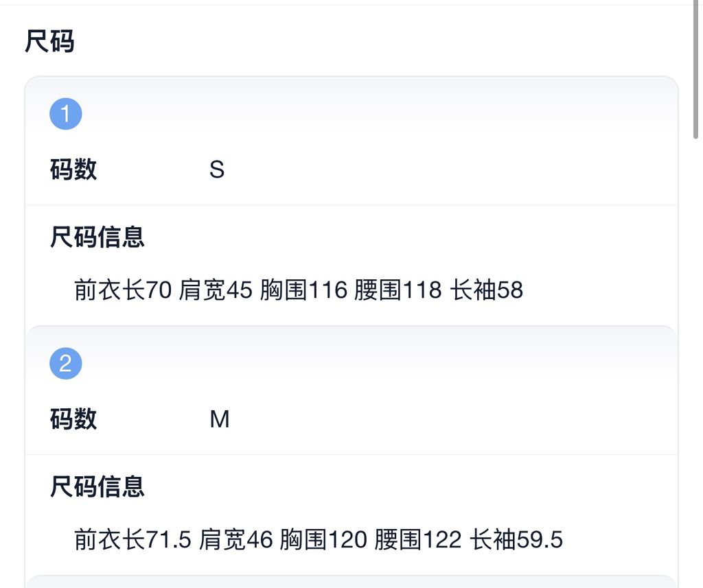This screenshot has width=703, height=588.
Task: Click the 码数 label in entry 1
Action: [x=73, y=169]
